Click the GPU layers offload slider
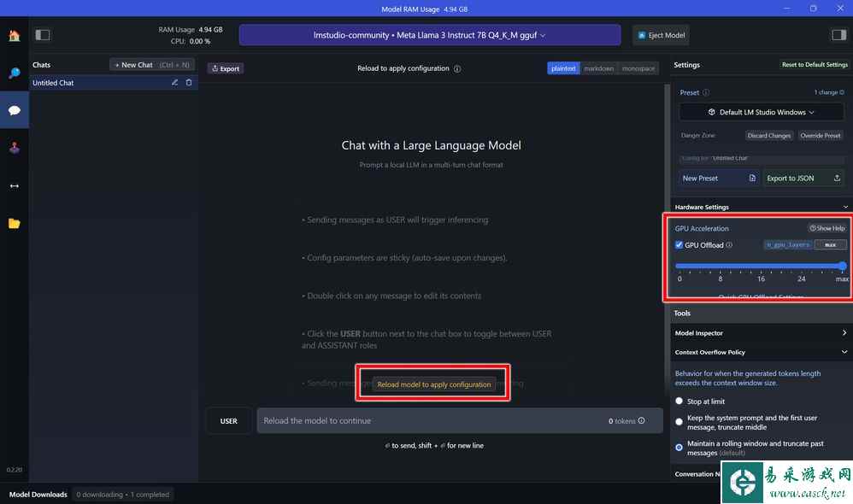The height and width of the screenshot is (504, 853). [x=759, y=266]
